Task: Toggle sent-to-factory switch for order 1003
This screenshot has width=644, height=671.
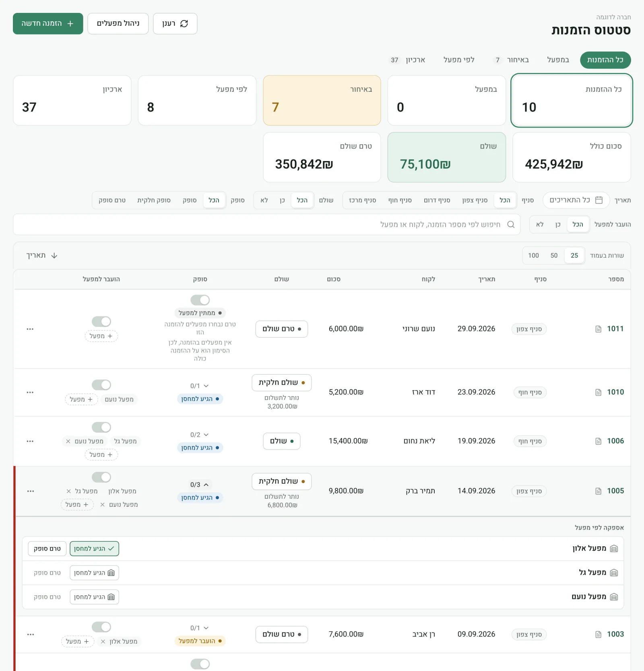Action: coord(101,627)
